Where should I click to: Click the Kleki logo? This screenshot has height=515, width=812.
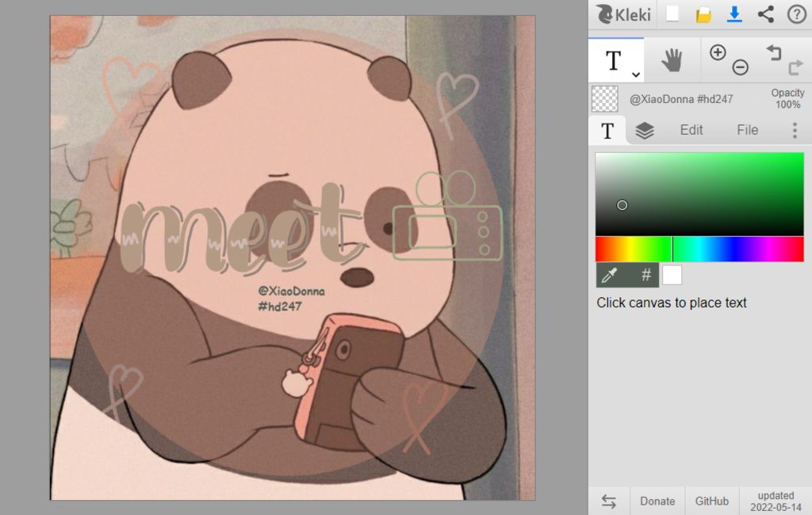pyautogui.click(x=623, y=14)
